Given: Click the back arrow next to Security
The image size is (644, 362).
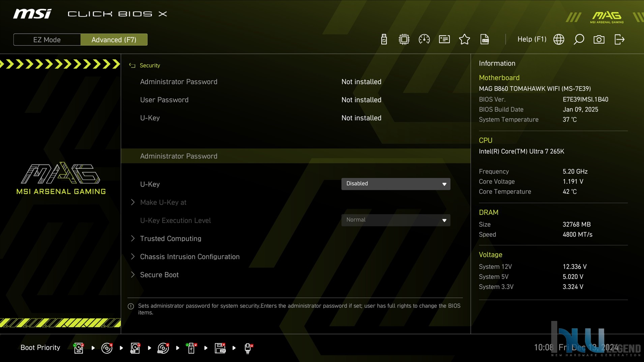Looking at the screenshot, I should pyautogui.click(x=132, y=65).
